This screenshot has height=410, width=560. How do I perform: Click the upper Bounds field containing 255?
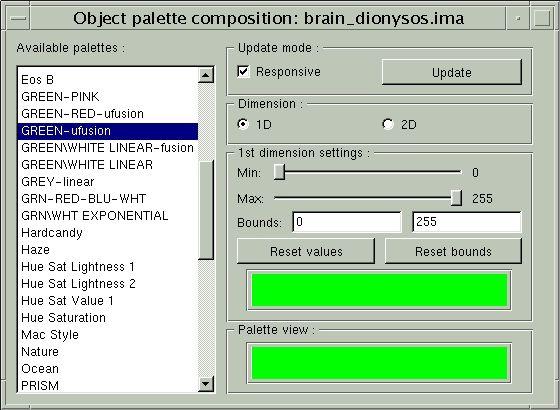[467, 222]
